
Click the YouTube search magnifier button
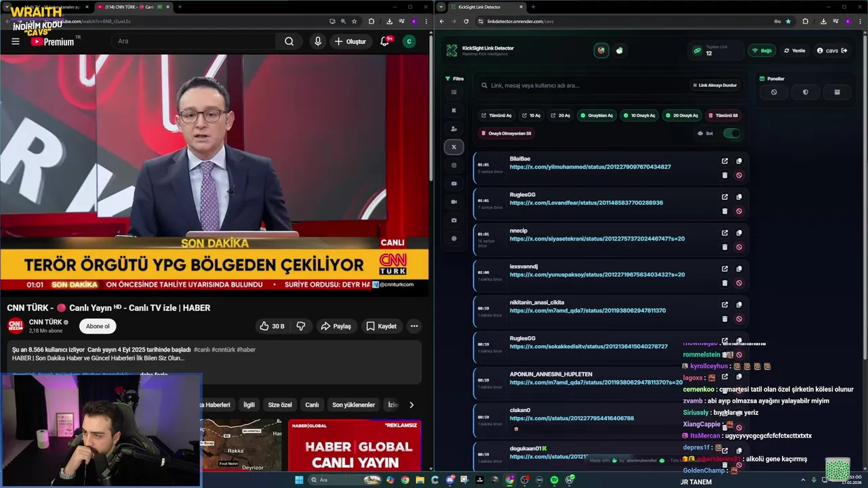(289, 41)
